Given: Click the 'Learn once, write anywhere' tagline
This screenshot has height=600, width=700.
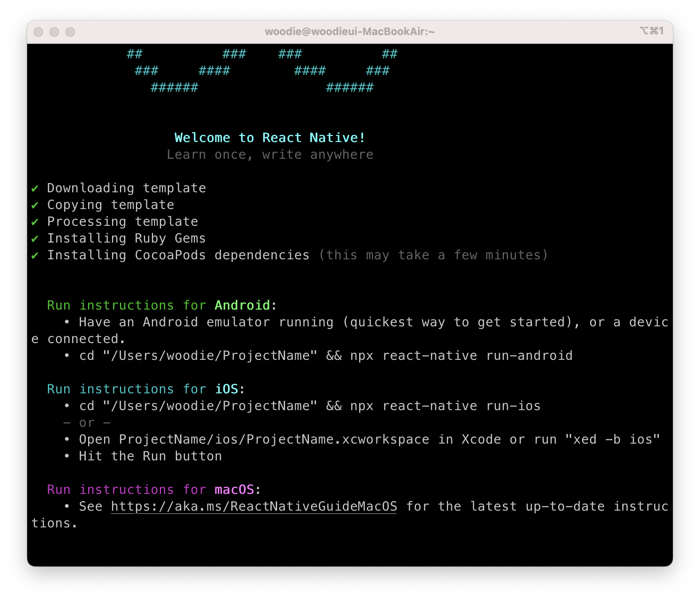Looking at the screenshot, I should (x=270, y=154).
